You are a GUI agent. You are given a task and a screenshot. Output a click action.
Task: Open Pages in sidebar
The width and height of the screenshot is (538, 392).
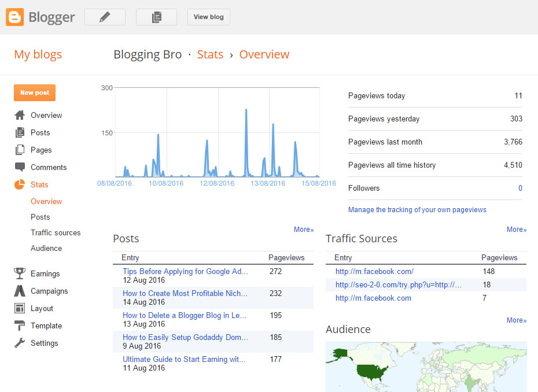[x=41, y=150]
